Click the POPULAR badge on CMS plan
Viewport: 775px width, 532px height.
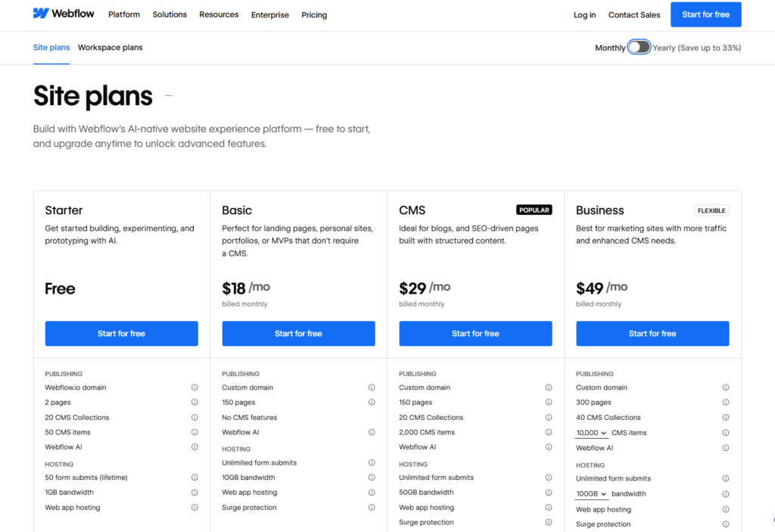coord(534,210)
